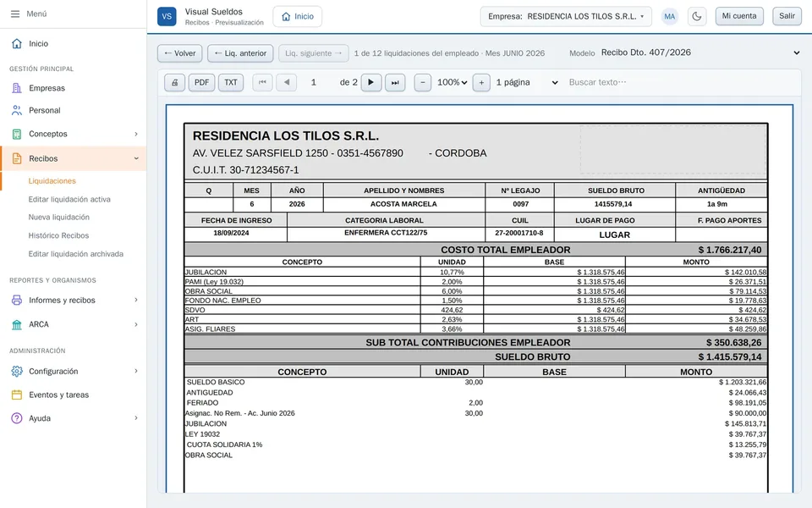Screen dimensions: 812x508
Task: Click Visual Sueldos title text
Action: (213, 11)
